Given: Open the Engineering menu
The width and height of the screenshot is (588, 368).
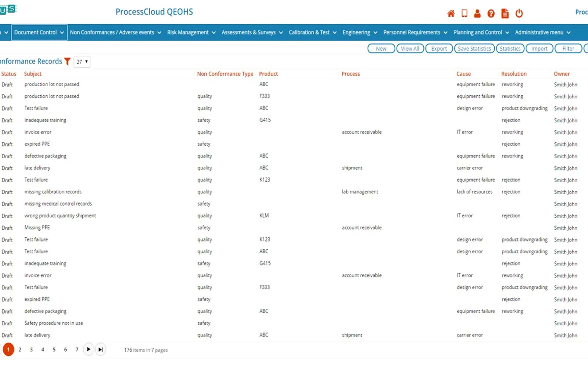Looking at the screenshot, I should pos(360,32).
